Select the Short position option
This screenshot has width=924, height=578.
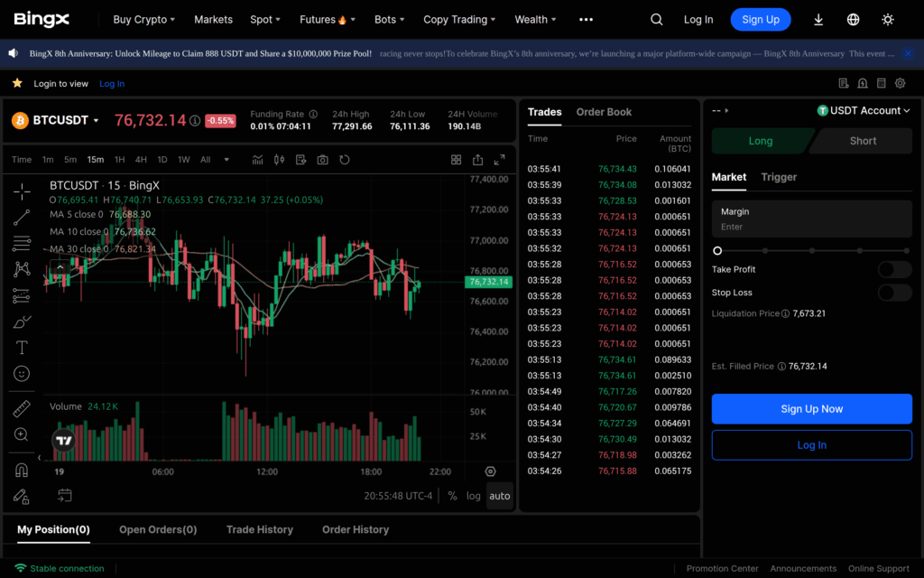point(863,141)
